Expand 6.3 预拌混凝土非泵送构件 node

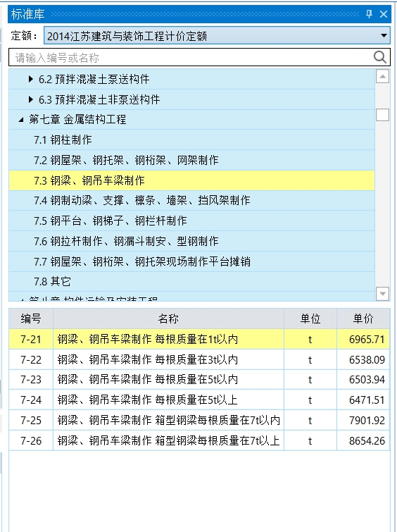31,99
